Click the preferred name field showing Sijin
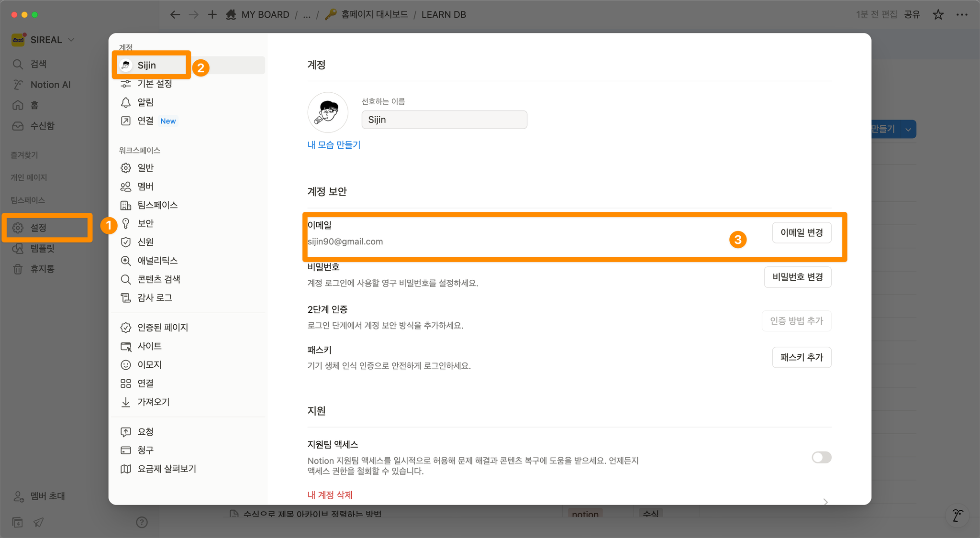Screen dimensions: 980x538 tap(444, 120)
